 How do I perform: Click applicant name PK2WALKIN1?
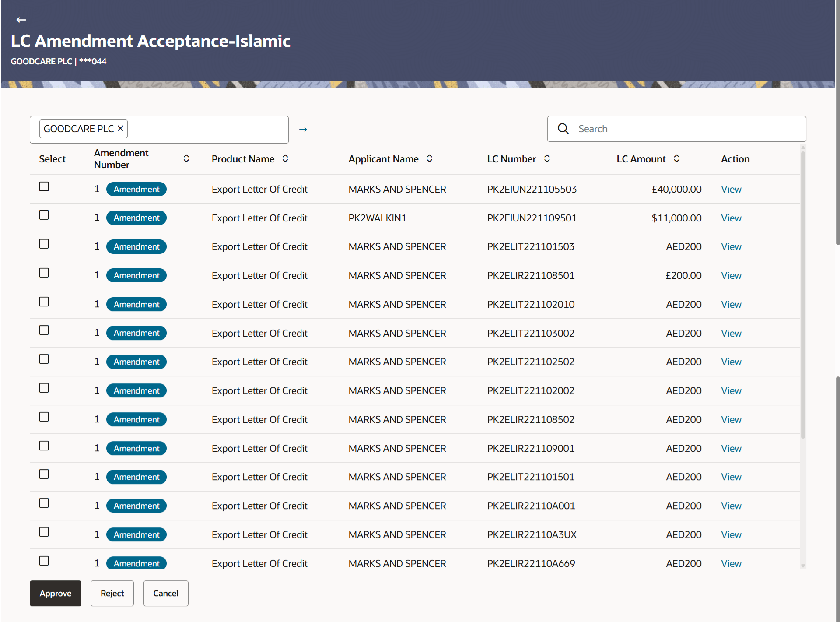(378, 218)
